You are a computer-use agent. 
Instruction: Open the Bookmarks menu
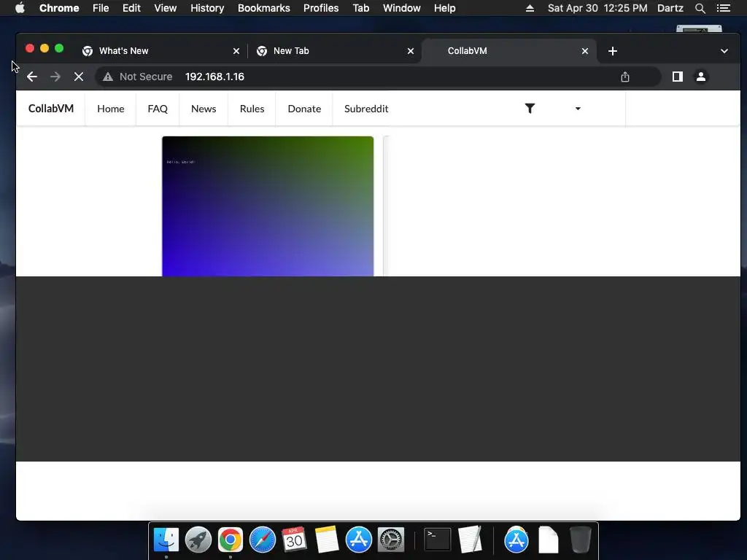(x=264, y=8)
